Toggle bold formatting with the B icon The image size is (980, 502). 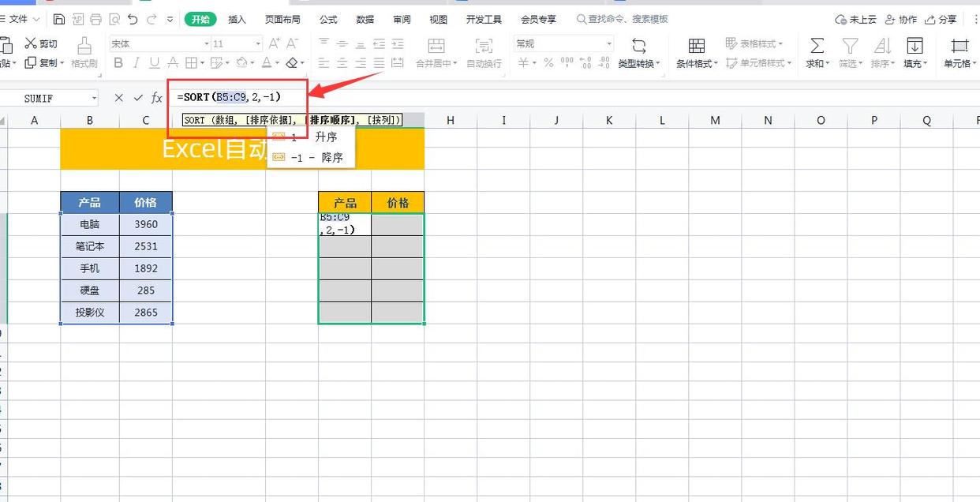coord(119,62)
